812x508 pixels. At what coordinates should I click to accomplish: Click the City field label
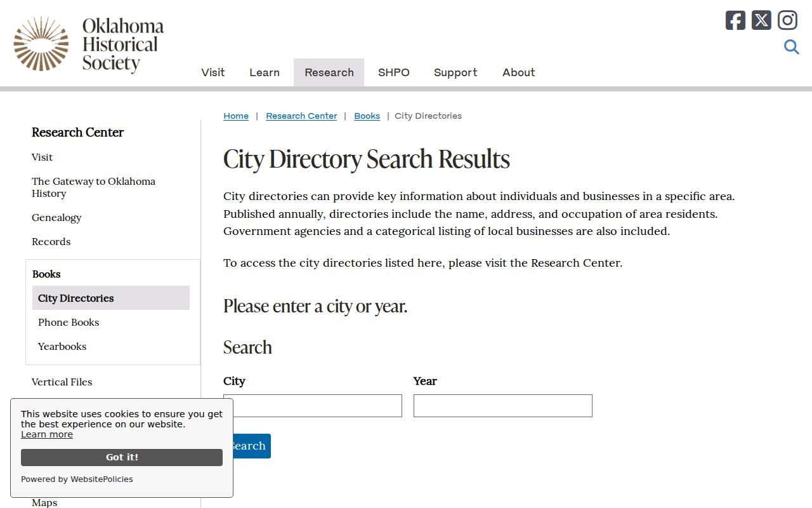(x=234, y=381)
